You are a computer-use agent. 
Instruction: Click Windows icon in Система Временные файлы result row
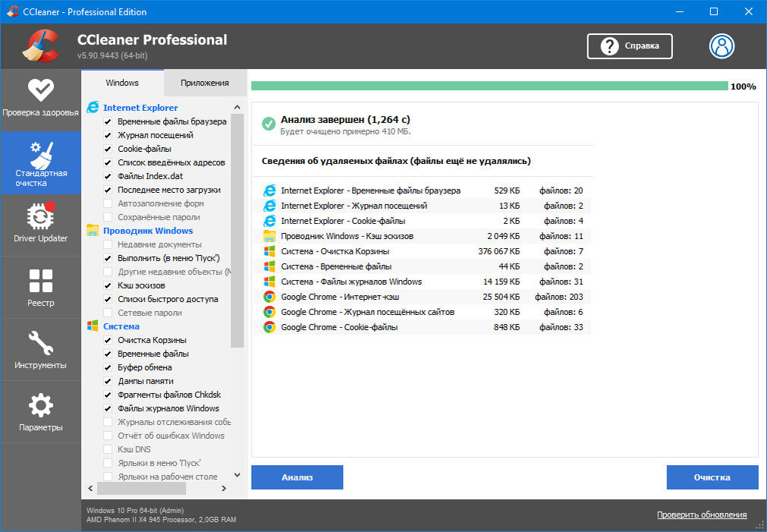pyautogui.click(x=269, y=266)
